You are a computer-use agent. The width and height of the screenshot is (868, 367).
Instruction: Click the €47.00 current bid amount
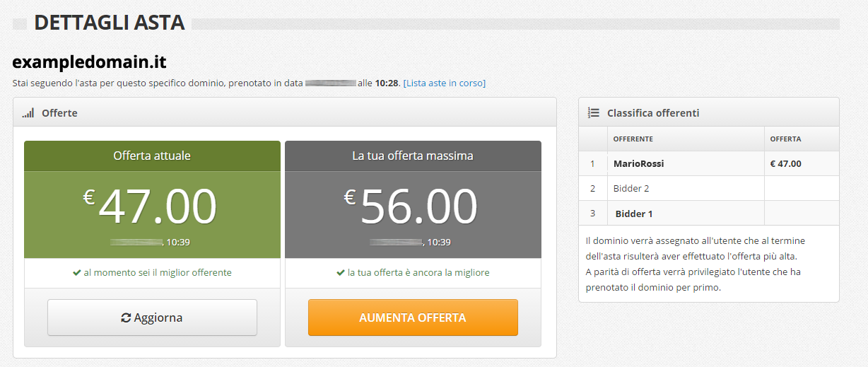coord(150,206)
